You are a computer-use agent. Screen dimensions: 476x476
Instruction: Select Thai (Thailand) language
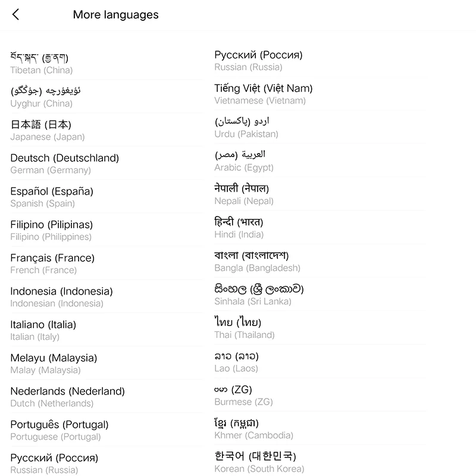tap(320, 328)
